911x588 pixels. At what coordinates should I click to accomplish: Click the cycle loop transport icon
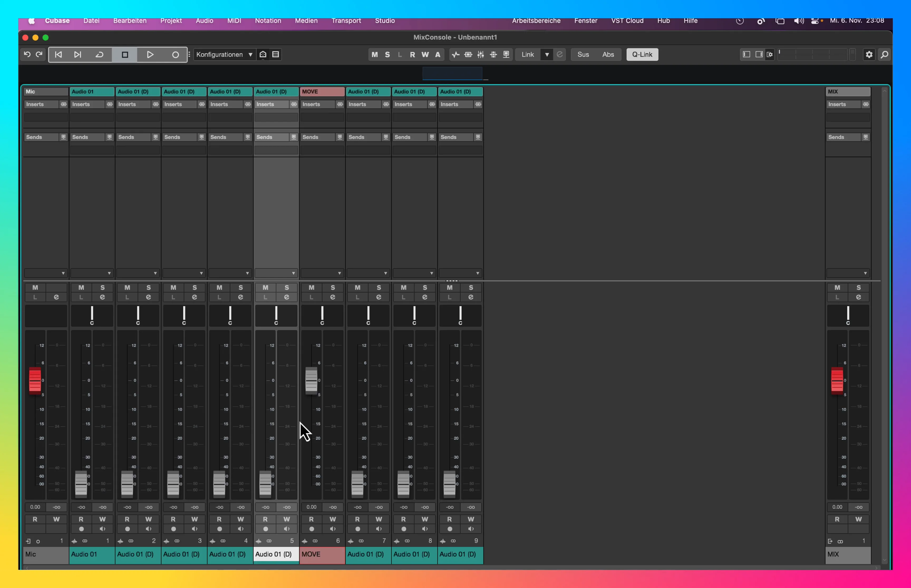[x=99, y=55]
